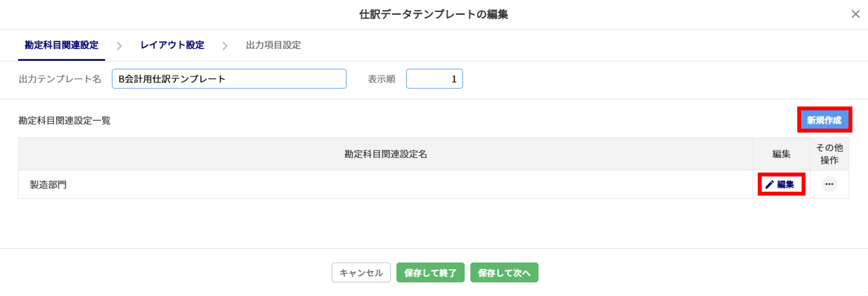Click the chevron before 出力項目設定 tab
Viewport: 868px width, 296px height.
point(225,46)
